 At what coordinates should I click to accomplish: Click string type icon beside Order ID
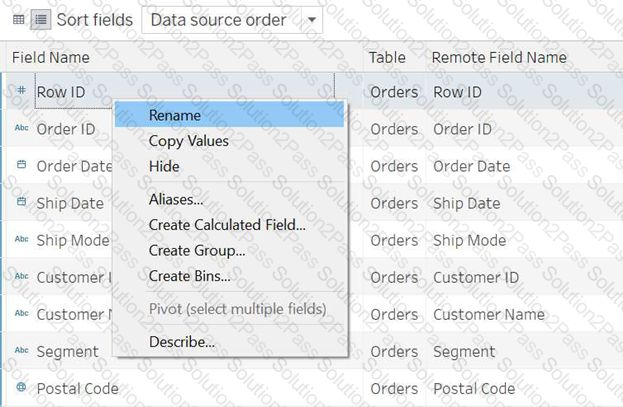[x=21, y=130]
